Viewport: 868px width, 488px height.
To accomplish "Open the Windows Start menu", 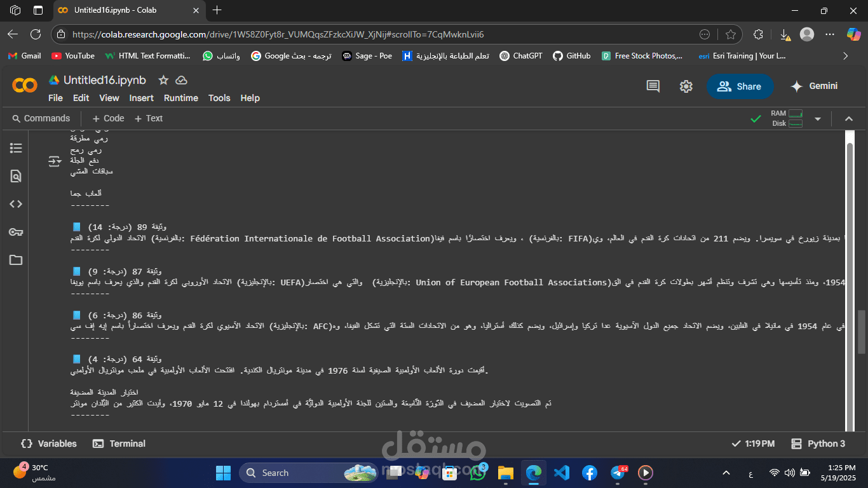I will click(223, 473).
